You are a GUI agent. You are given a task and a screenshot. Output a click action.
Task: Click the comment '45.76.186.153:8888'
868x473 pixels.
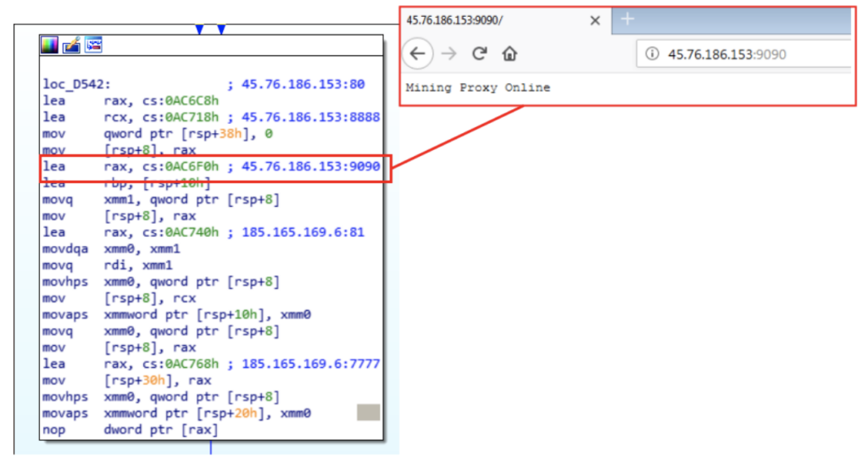pos(310,118)
